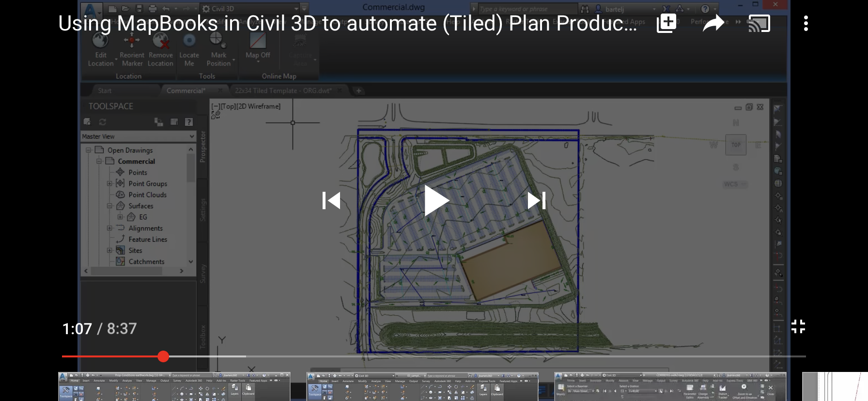868x401 pixels.
Task: Save video to a playlist
Action: [x=666, y=23]
